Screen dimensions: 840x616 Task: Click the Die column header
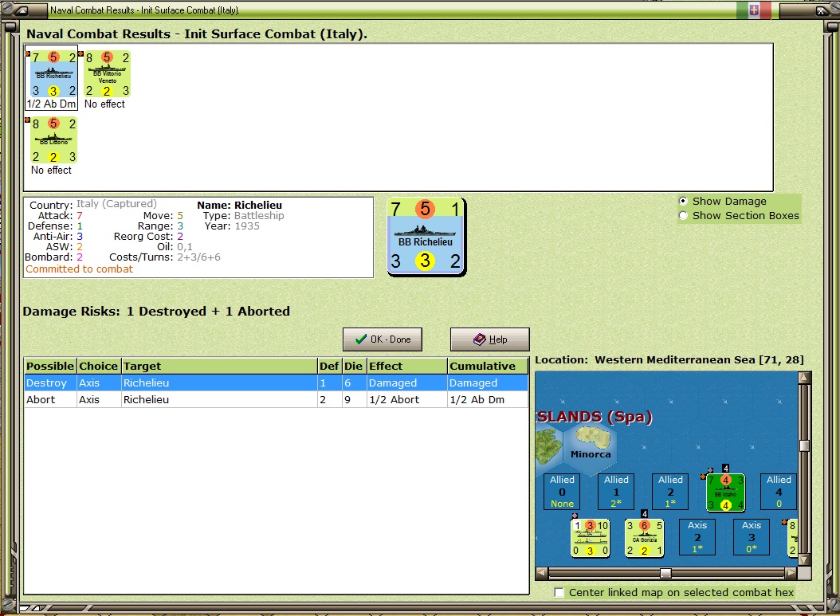[354, 366]
